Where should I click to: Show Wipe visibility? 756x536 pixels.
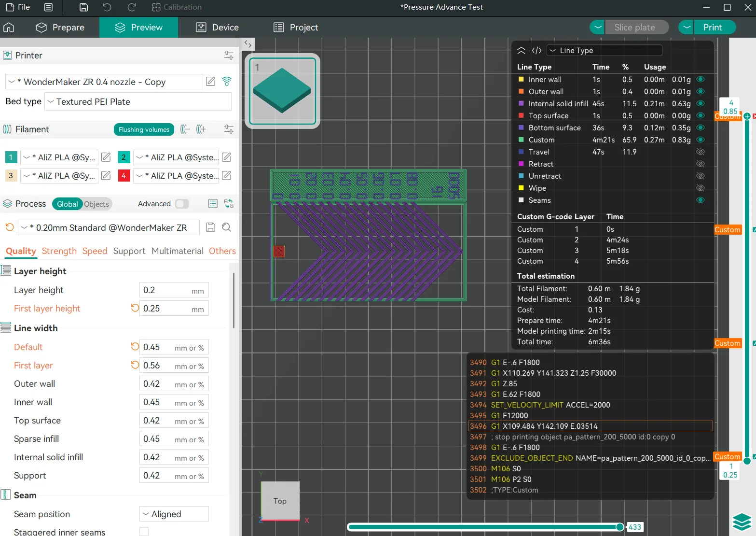(x=701, y=188)
